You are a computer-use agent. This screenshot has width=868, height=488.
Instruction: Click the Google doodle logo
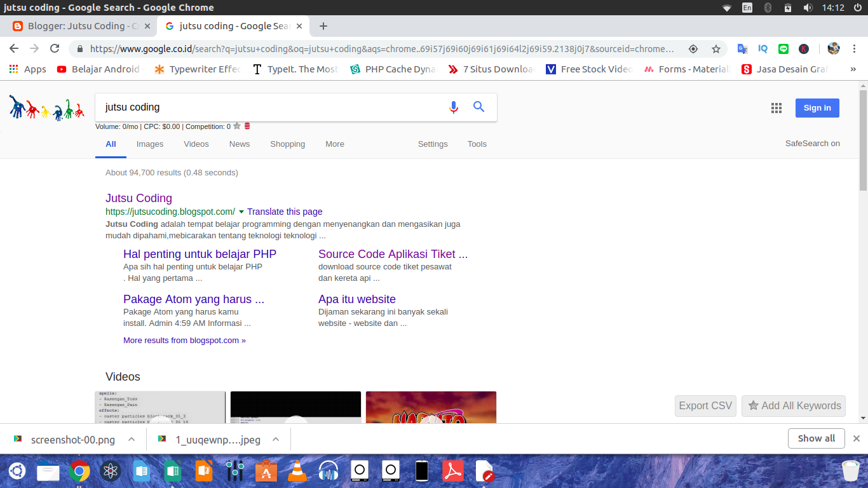(47, 107)
